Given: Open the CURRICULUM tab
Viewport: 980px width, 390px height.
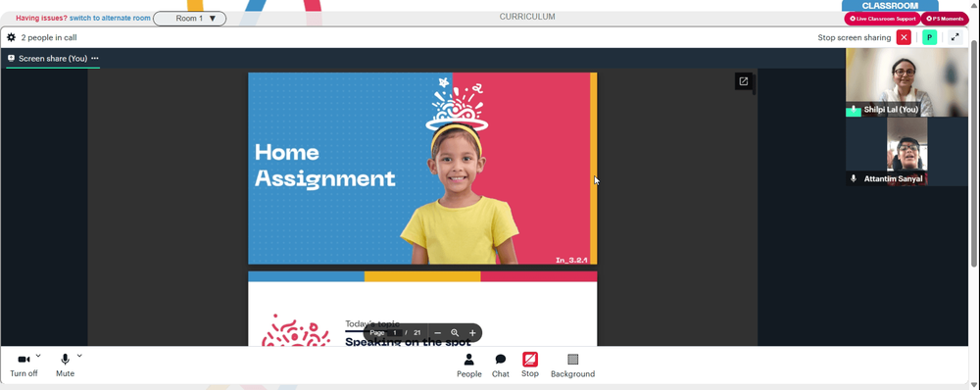Looking at the screenshot, I should pyautogui.click(x=527, y=17).
